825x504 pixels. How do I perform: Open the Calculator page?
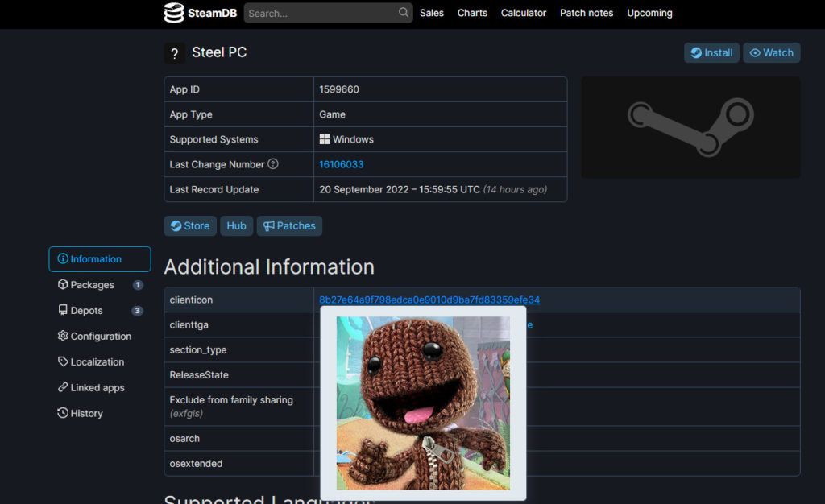[523, 13]
